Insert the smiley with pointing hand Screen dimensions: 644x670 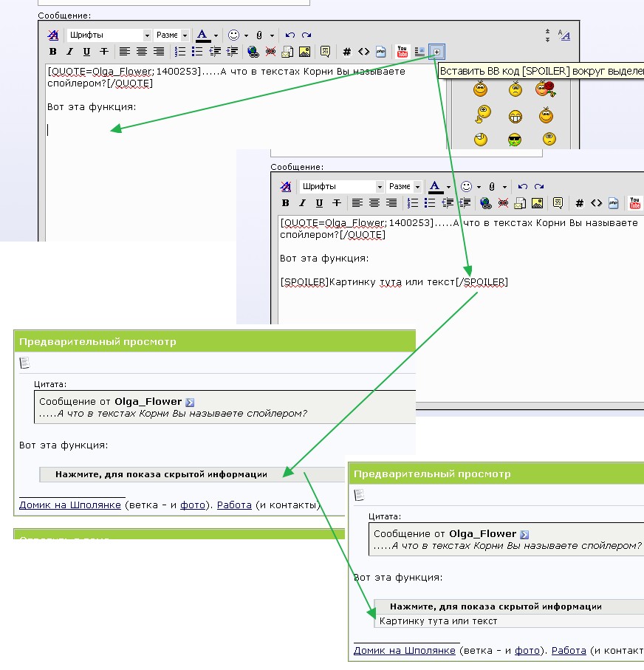point(483,114)
